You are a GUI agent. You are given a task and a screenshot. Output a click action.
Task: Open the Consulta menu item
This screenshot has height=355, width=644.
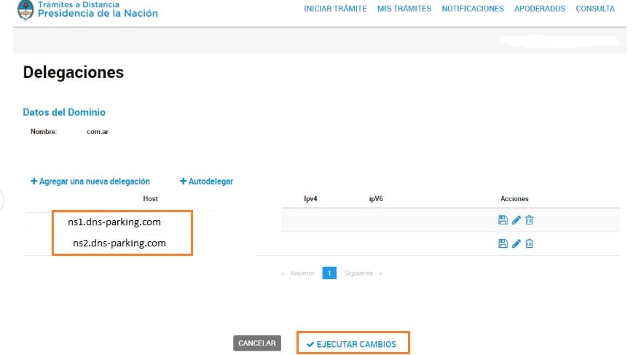tap(594, 9)
